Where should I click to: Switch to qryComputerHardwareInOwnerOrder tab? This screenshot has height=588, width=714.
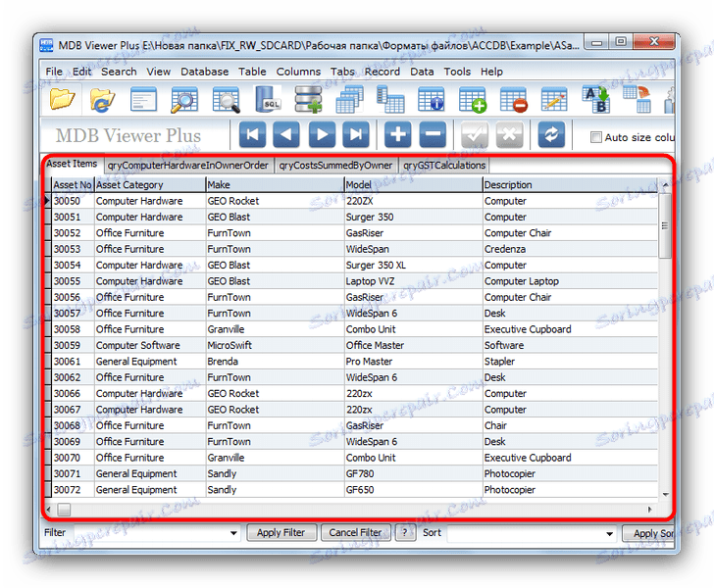coord(188,166)
